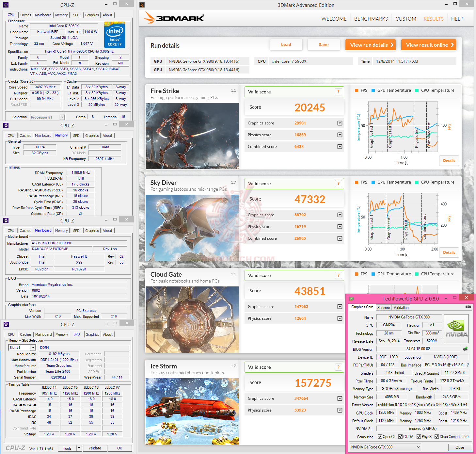The image size is (476, 454).
Task: Click the GPU-Z screenshot camera icon
Action: click(x=468, y=307)
